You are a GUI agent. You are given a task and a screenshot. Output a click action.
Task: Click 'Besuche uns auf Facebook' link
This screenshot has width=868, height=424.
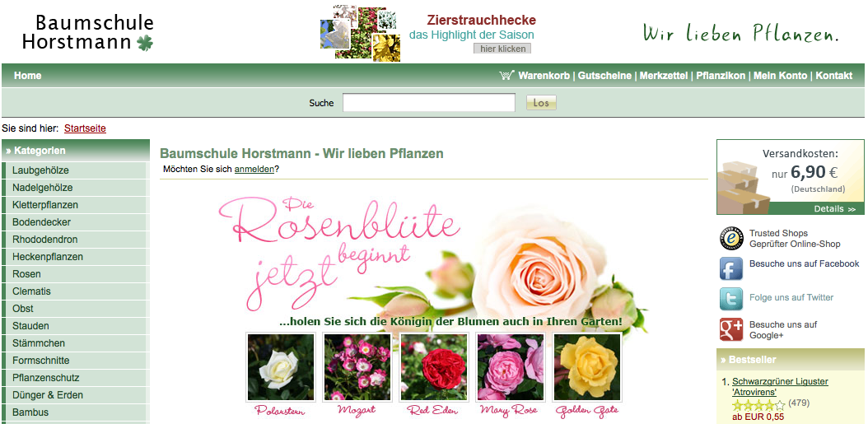tap(804, 264)
